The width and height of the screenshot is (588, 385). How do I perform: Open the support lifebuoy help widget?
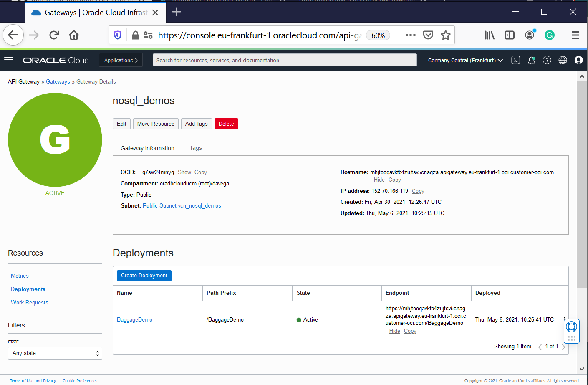click(571, 327)
